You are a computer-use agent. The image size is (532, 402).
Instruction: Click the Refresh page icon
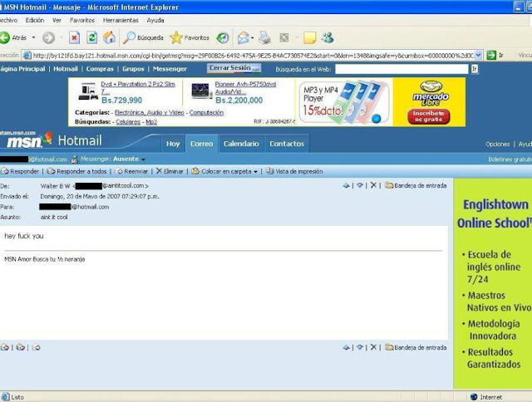coord(91,37)
